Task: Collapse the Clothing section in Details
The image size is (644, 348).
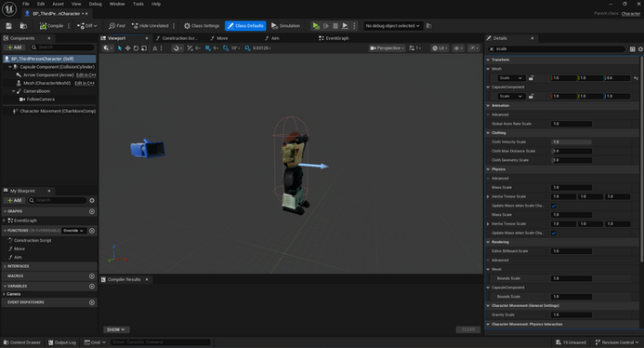Action: click(x=488, y=133)
